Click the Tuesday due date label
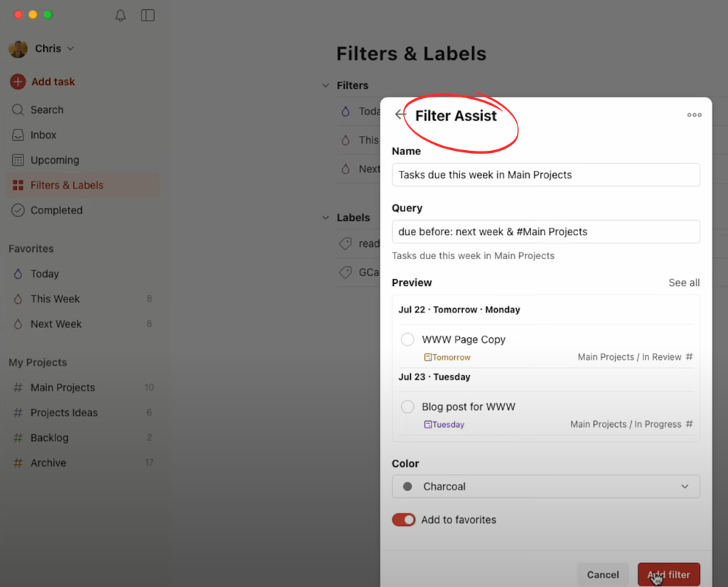The image size is (728, 587). [x=448, y=424]
